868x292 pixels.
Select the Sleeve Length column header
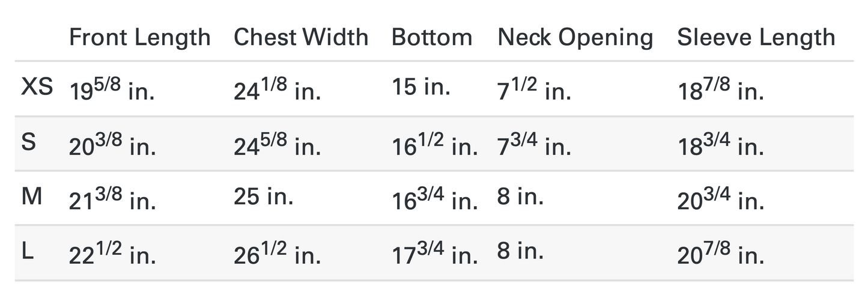(x=756, y=37)
